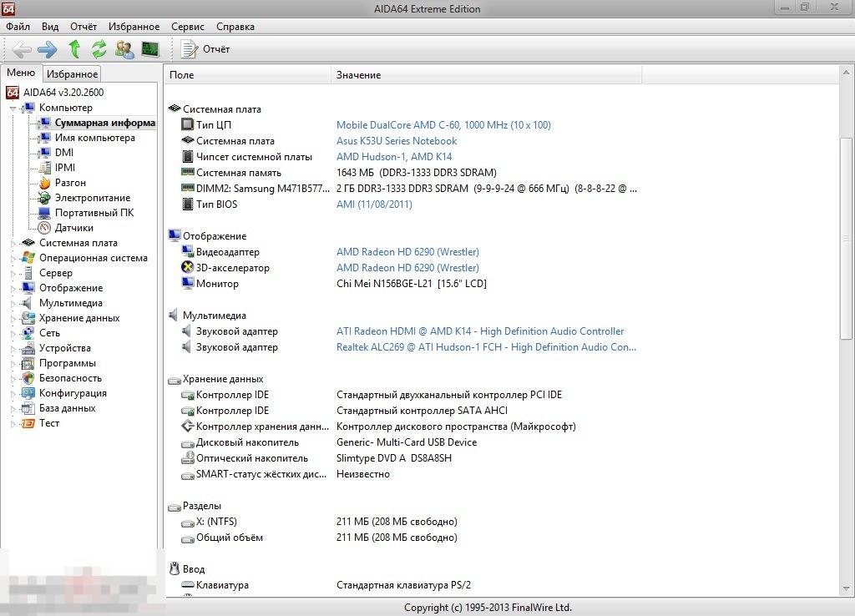Expand the Отображение tree node
This screenshot has height=616, width=855.
[13, 288]
